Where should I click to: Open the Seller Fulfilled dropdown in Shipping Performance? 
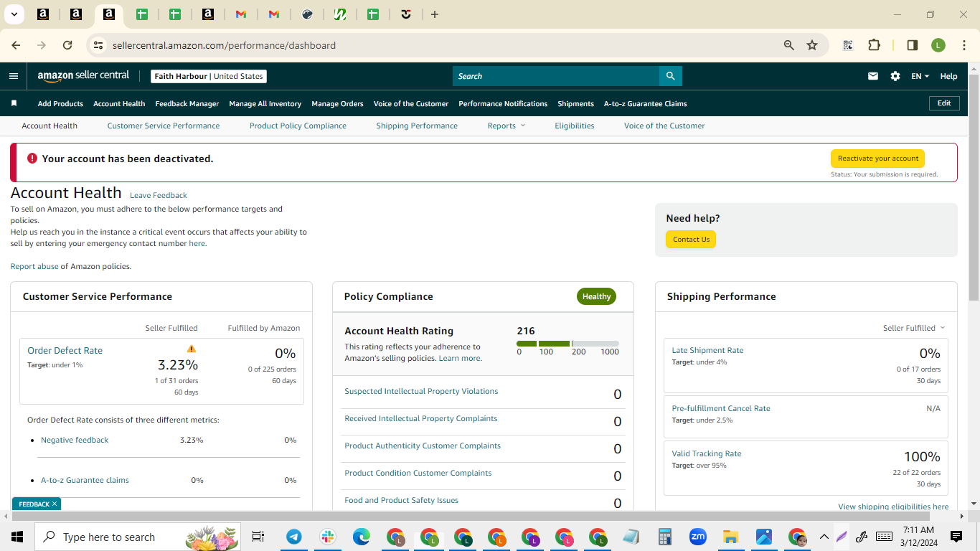click(914, 328)
